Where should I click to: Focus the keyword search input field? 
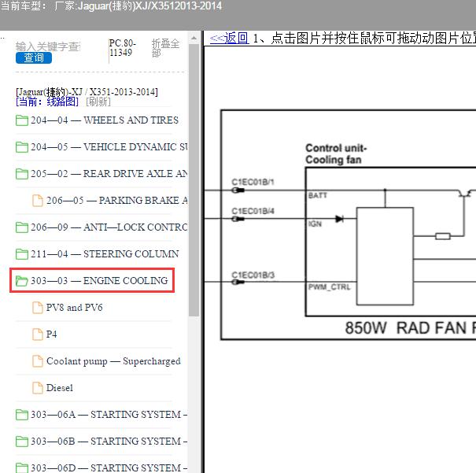48,46
